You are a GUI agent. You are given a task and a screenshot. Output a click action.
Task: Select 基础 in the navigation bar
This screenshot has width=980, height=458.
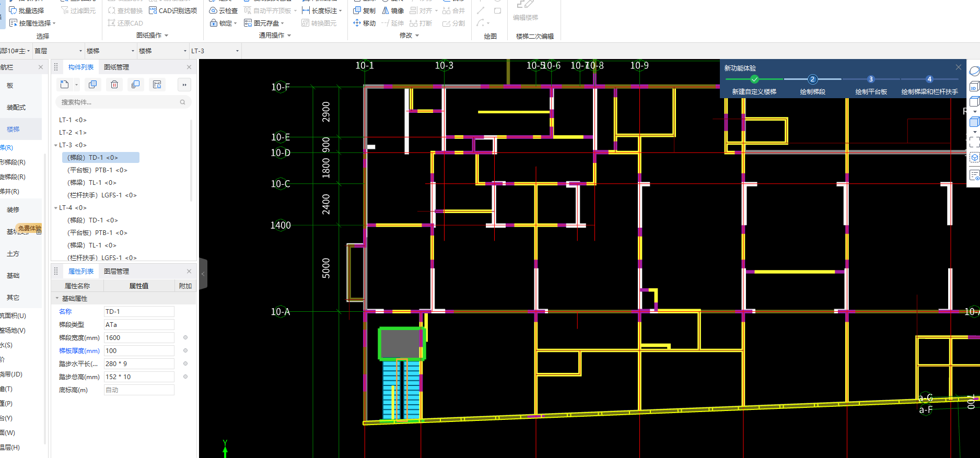(x=13, y=275)
